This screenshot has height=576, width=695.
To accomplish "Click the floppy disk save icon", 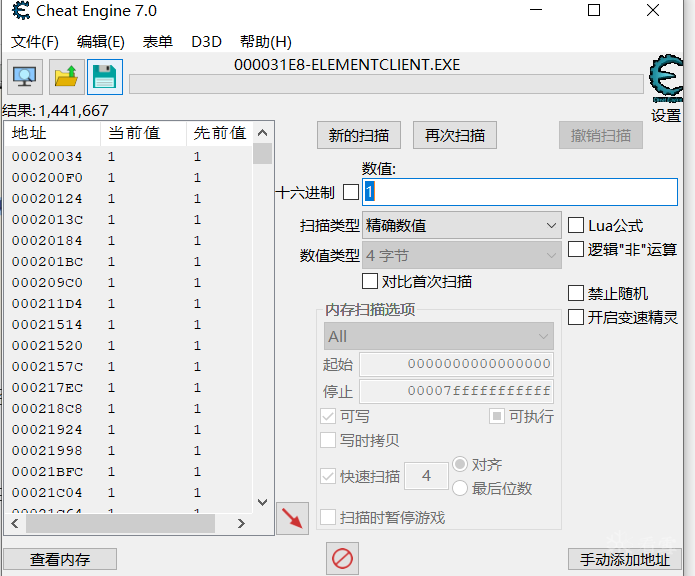I will tap(105, 77).
